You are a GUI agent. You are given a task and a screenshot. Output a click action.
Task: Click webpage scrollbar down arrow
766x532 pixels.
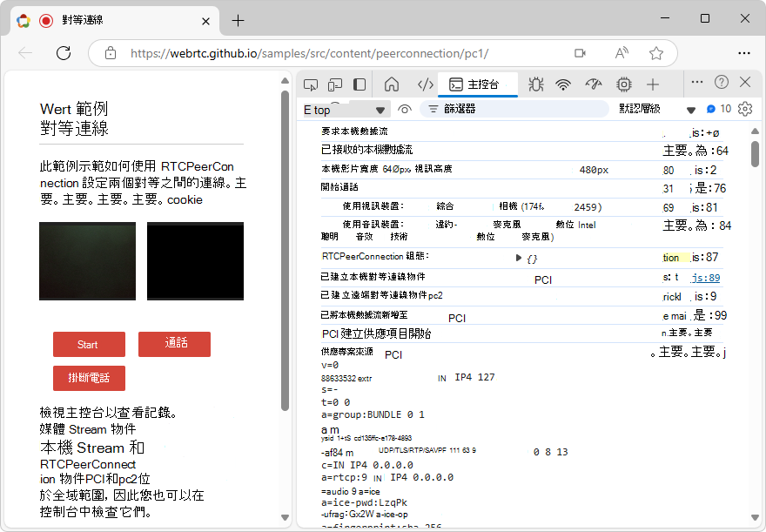(286, 517)
